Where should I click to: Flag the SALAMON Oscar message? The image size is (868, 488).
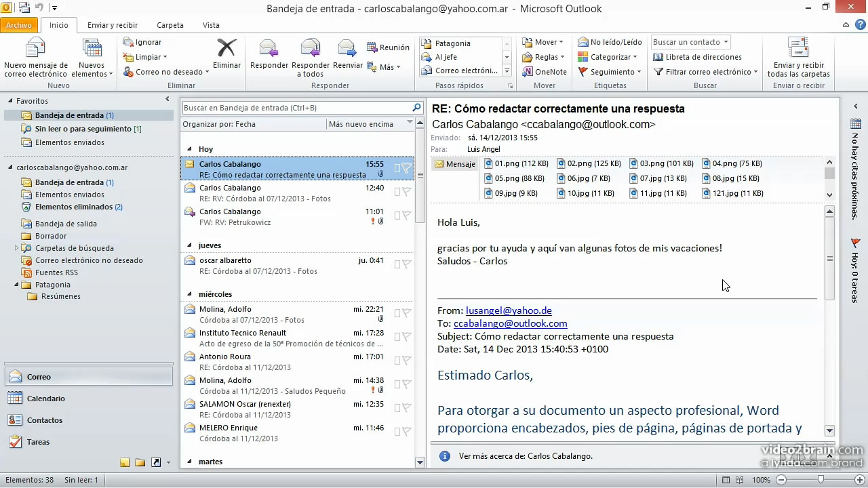pyautogui.click(x=407, y=409)
